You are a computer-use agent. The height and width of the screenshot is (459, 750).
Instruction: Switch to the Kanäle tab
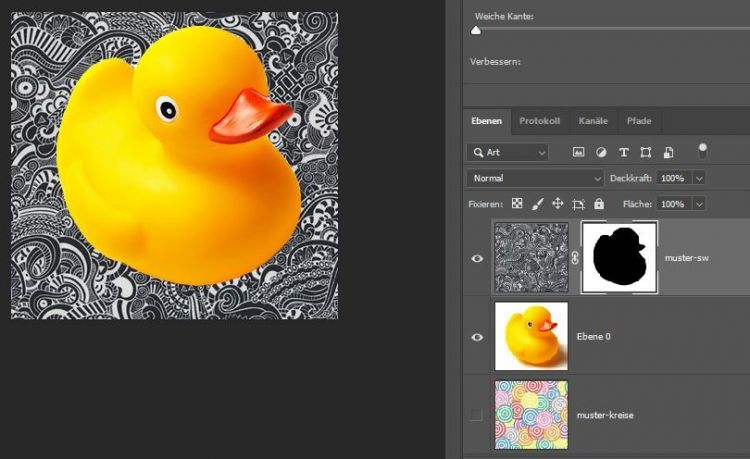(593, 121)
